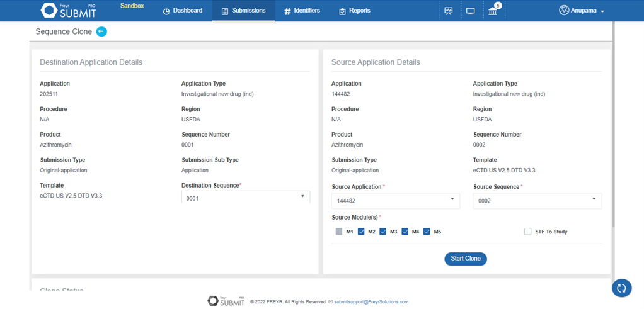Click the destination Sequence Number value 0001
Image resolution: width=644 pixels, height=309 pixels.
pyautogui.click(x=187, y=145)
